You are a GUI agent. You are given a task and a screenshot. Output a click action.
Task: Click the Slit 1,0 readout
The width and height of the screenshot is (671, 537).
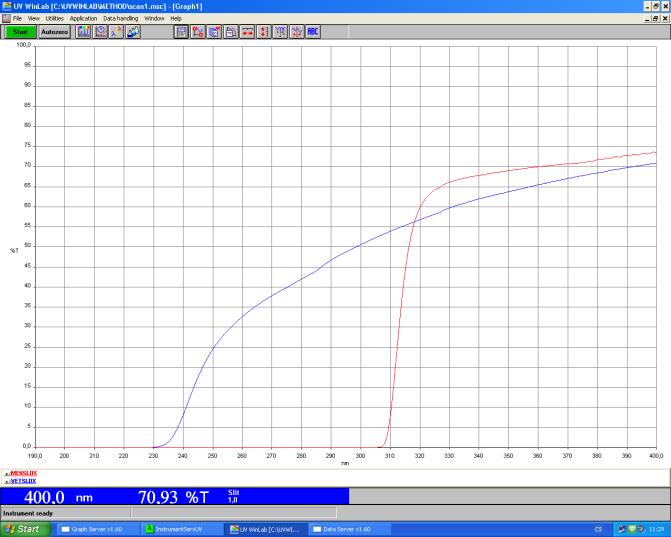(x=233, y=496)
